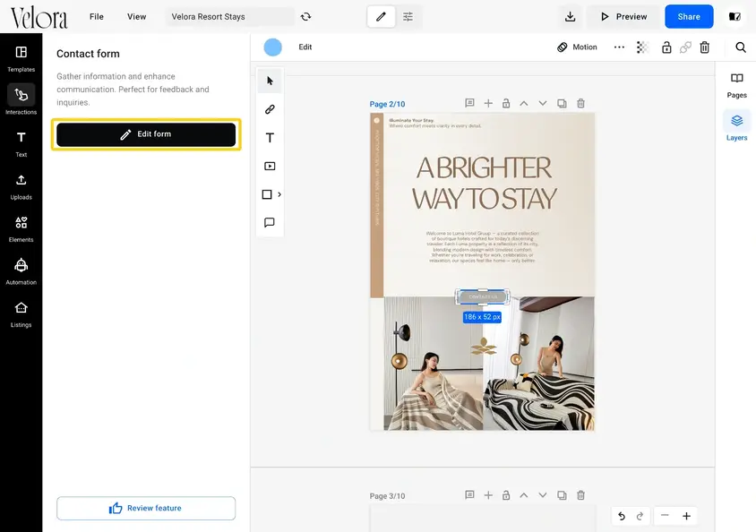The width and height of the screenshot is (756, 532).
Task: Select the rectangle shape tool
Action: 267,194
